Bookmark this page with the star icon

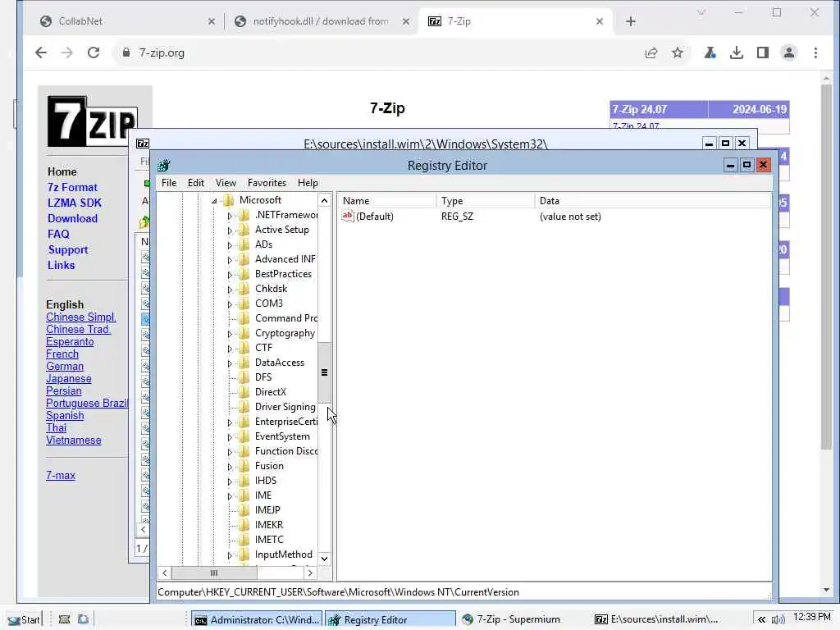click(x=678, y=52)
